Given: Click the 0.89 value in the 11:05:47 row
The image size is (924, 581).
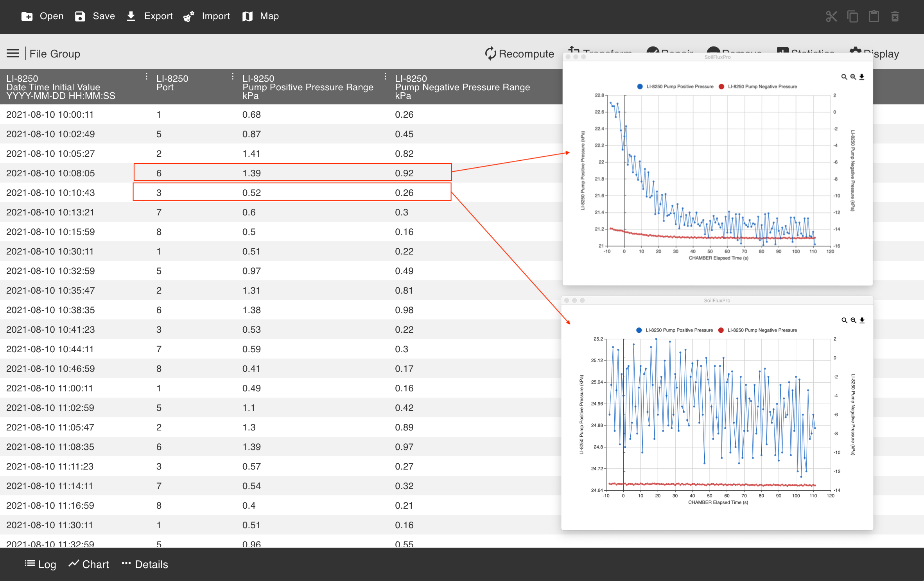Looking at the screenshot, I should click(404, 427).
